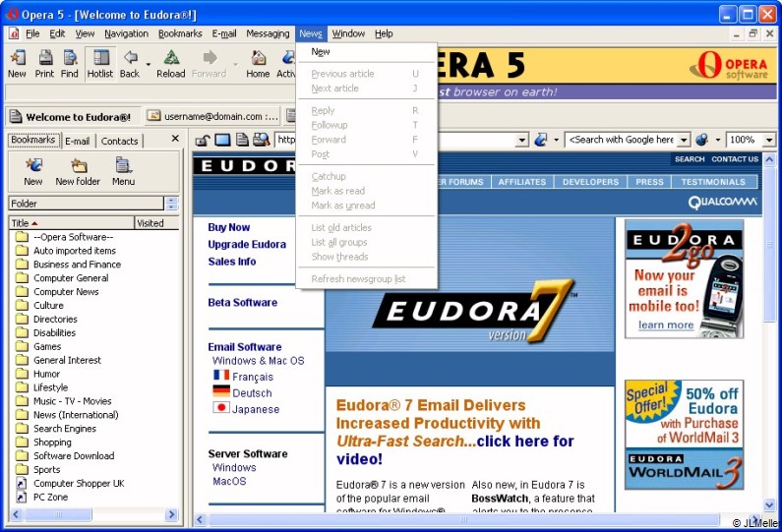Click the Visited column header
This screenshot has height=532, width=782.
156,223
